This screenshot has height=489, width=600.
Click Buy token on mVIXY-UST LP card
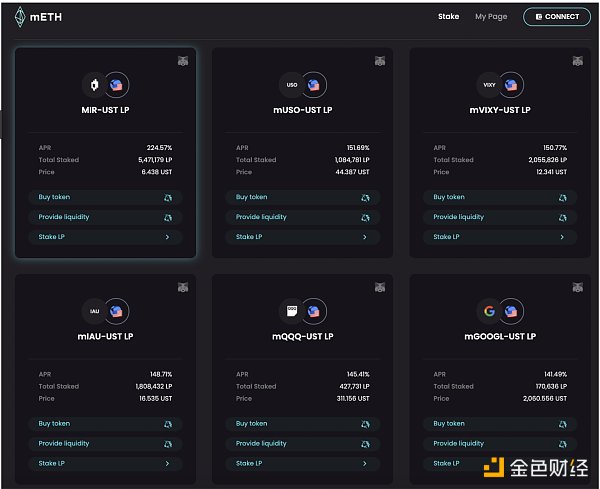(x=500, y=197)
